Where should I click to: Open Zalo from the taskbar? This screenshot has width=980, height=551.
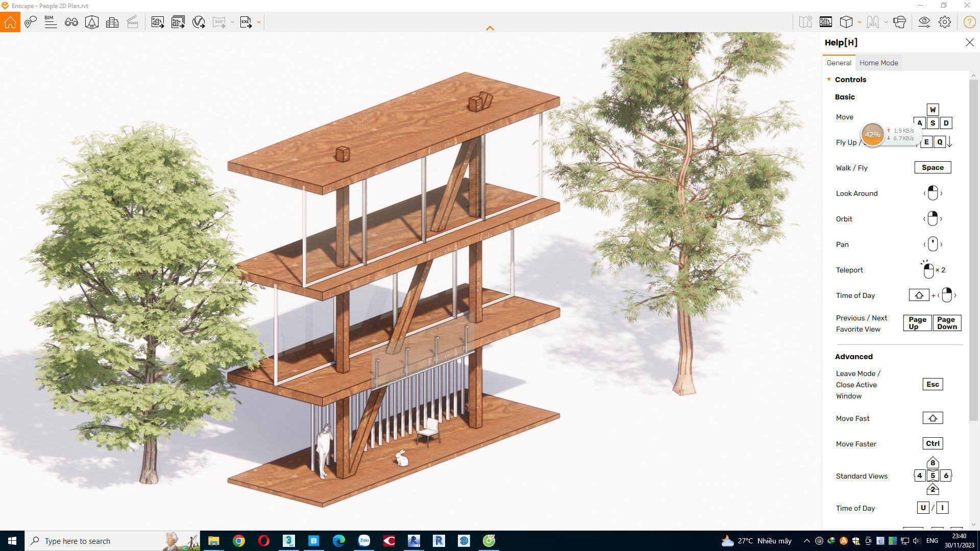click(364, 541)
